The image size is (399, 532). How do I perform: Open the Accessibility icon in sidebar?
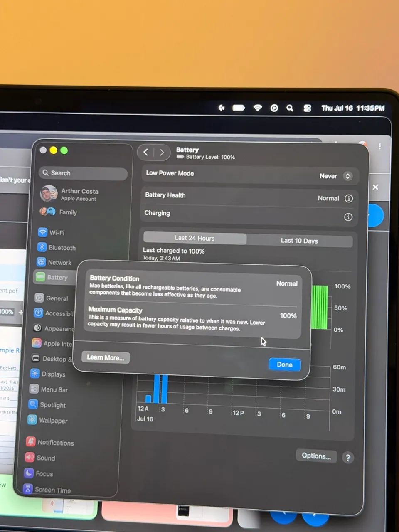(38, 313)
